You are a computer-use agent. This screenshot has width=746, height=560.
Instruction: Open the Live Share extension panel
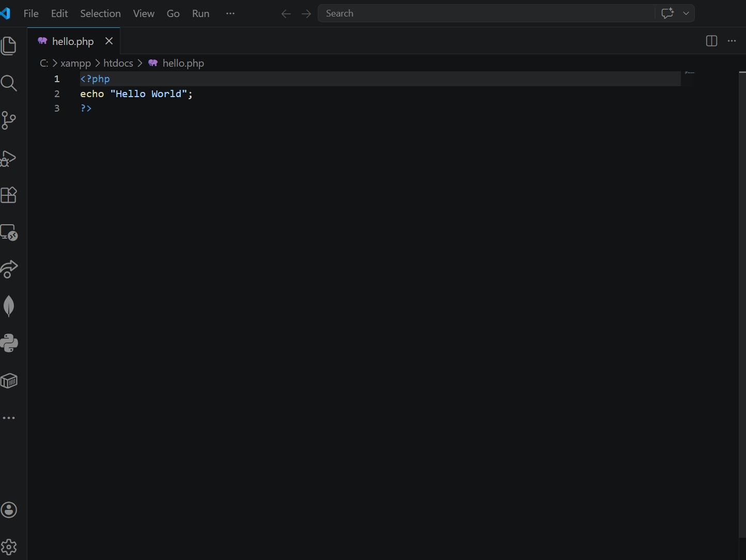(x=9, y=270)
